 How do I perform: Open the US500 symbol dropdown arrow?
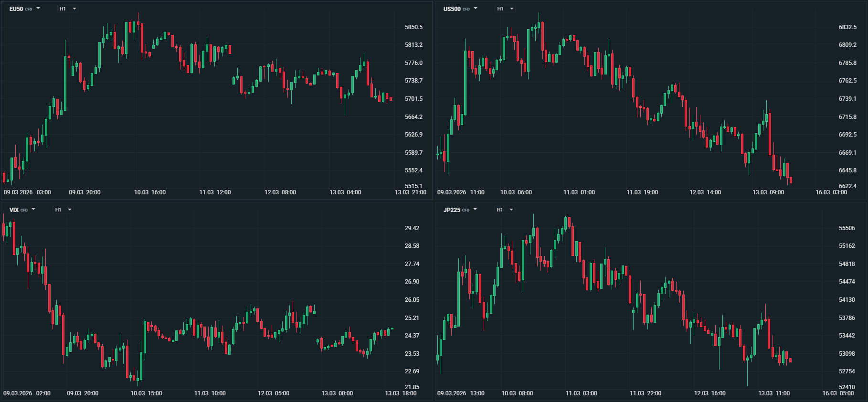coord(476,9)
